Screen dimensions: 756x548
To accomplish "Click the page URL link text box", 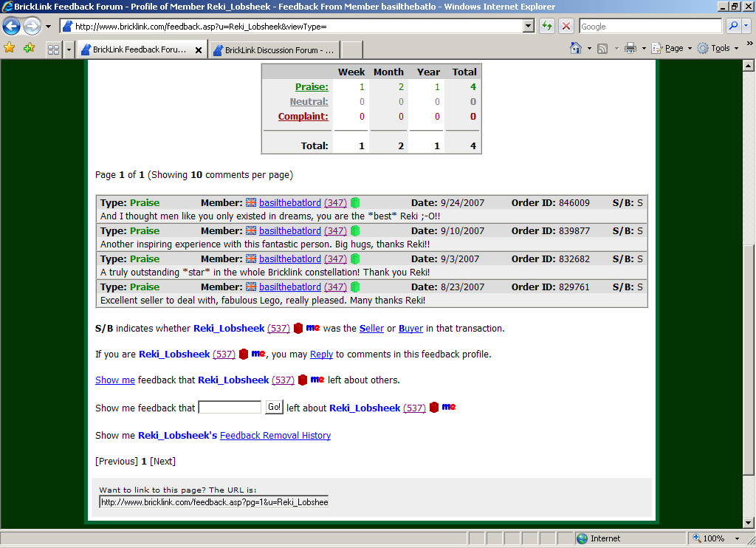I will [x=214, y=502].
